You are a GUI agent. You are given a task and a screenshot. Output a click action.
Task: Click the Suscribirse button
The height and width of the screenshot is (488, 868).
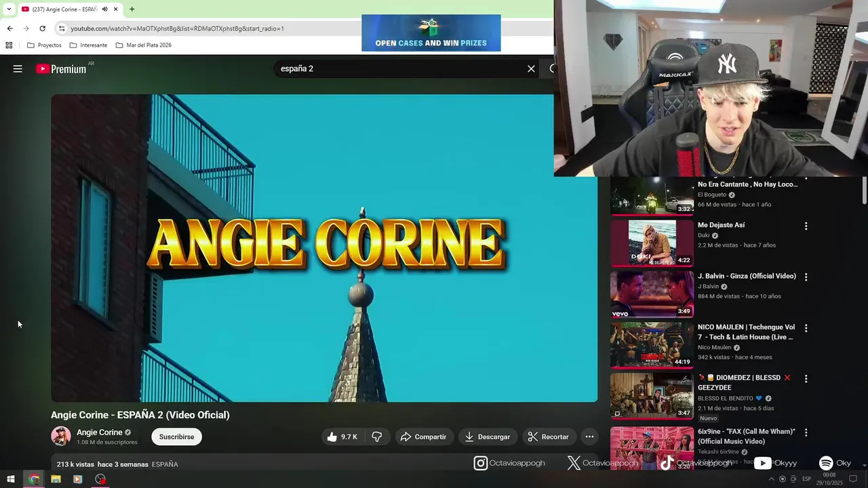point(176,437)
